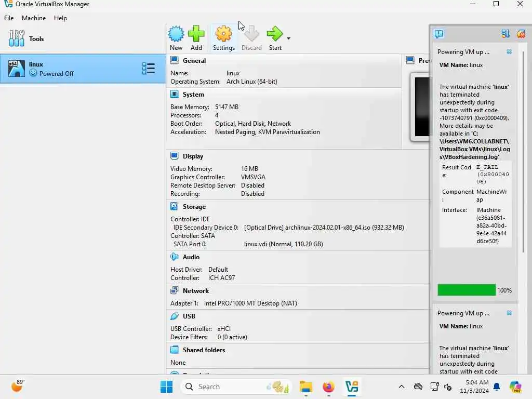This screenshot has width=532, height=399.
Task: Expand the system tray hidden icons chevron
Action: (402, 387)
